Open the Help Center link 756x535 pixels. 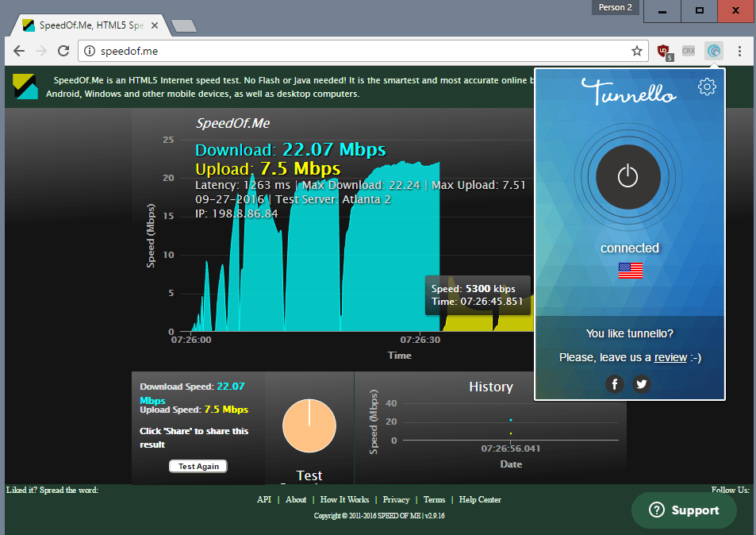coord(480,500)
